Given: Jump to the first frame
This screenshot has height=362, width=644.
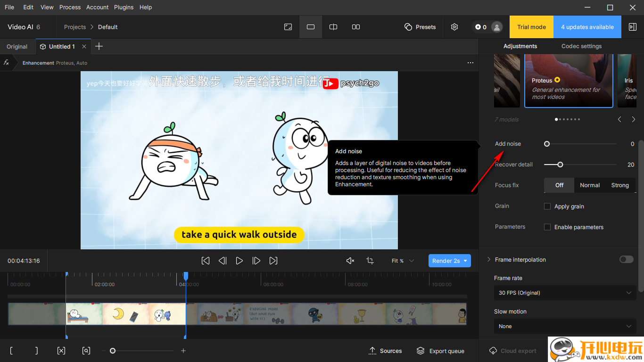Looking at the screenshot, I should coord(206,261).
